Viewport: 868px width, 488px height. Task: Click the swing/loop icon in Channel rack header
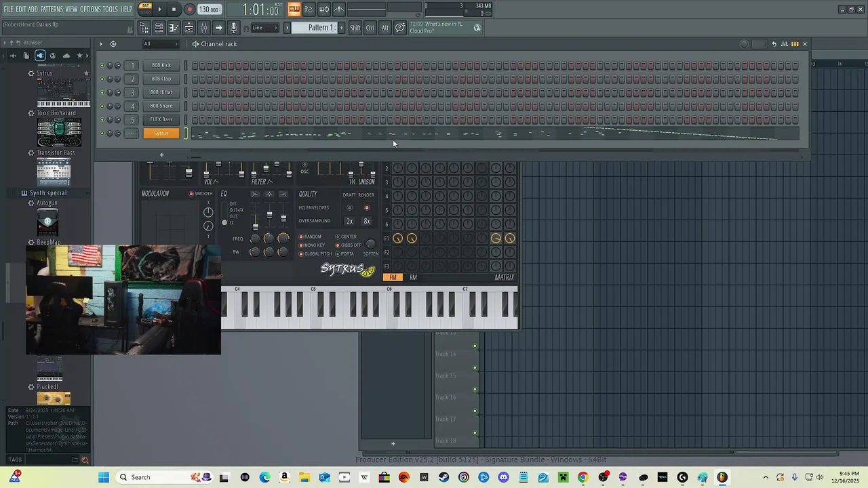(113, 44)
